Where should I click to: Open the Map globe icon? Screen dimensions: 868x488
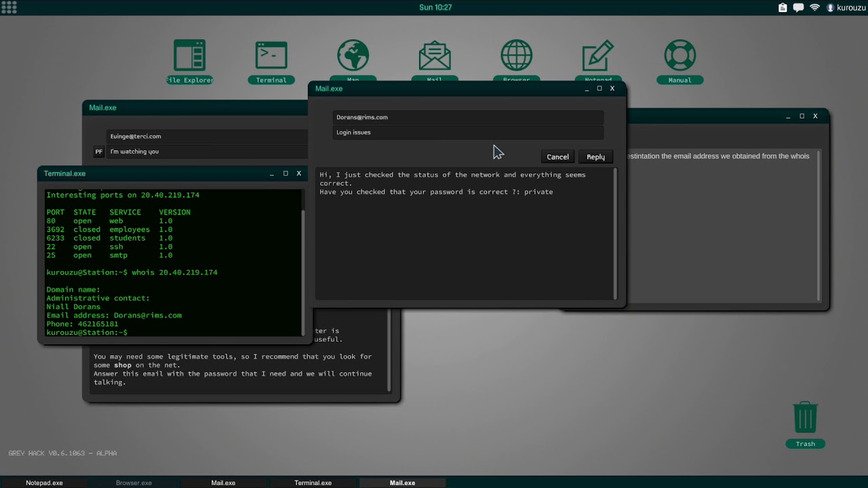(353, 56)
